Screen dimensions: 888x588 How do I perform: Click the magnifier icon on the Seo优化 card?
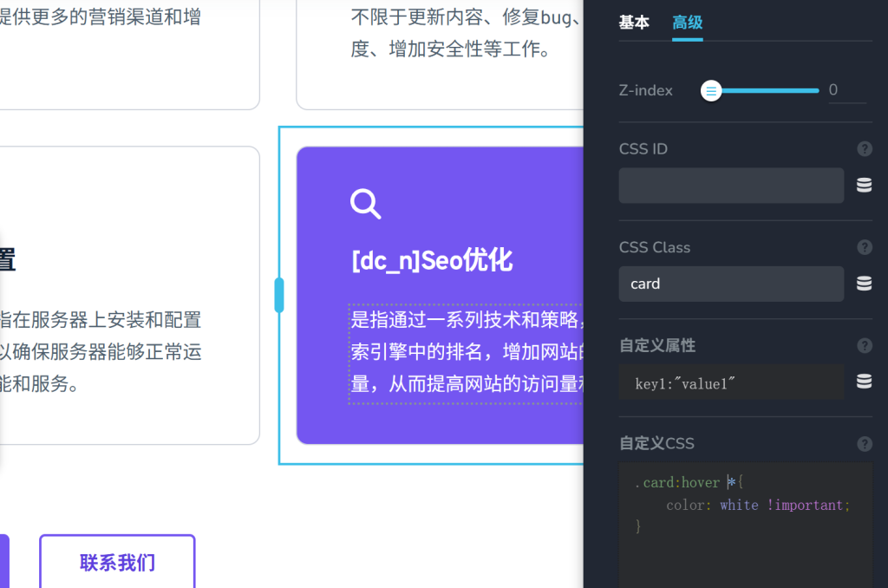coord(365,205)
